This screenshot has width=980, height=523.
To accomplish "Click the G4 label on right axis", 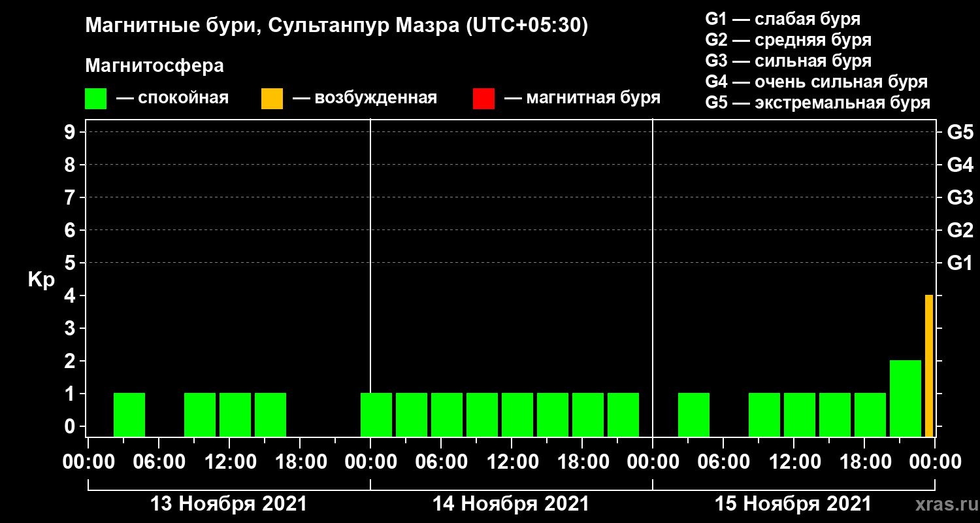I will pyautogui.click(x=960, y=165).
